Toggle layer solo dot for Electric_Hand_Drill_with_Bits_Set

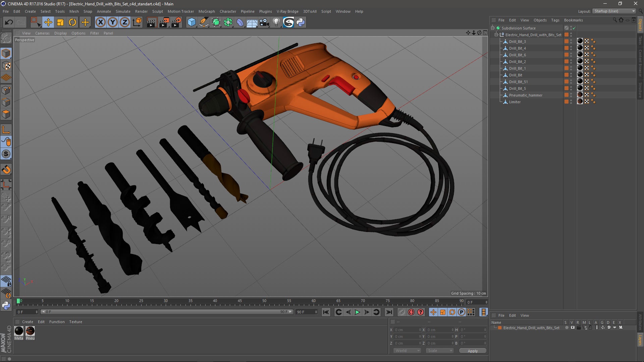tap(567, 328)
